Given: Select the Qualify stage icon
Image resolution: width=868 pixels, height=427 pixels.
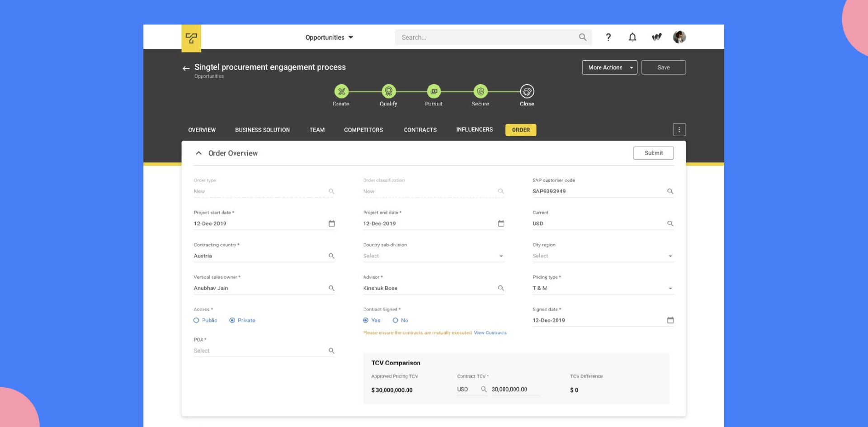Looking at the screenshot, I should [388, 91].
